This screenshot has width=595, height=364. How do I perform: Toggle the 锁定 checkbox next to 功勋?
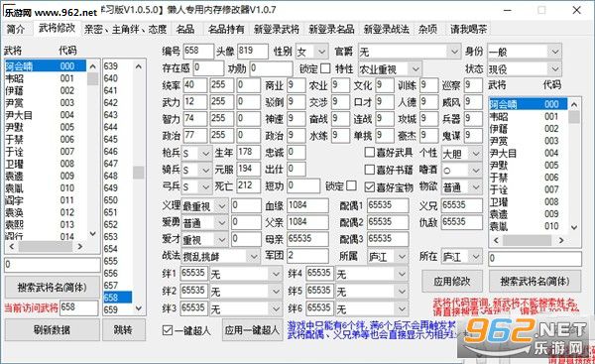coord(325,68)
